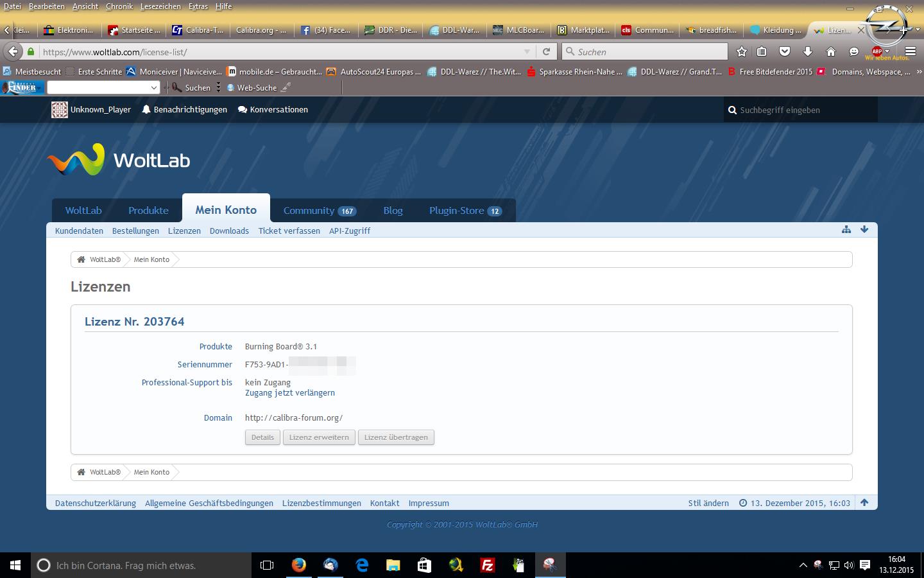Open Firefox downloads arrow icon

(x=808, y=51)
